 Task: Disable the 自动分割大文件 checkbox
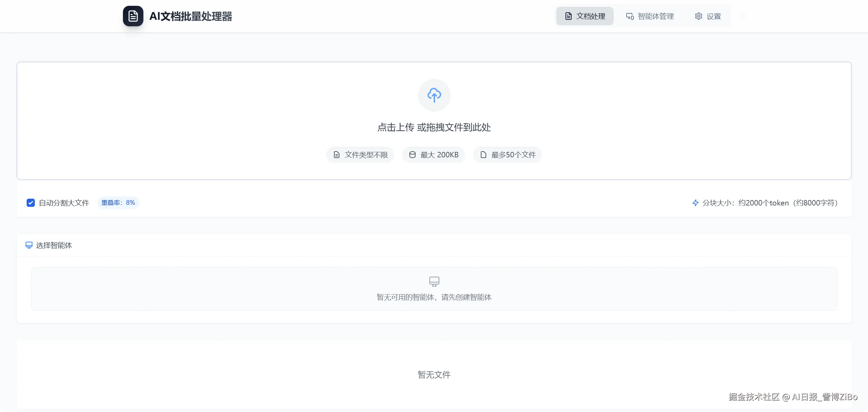pyautogui.click(x=31, y=202)
